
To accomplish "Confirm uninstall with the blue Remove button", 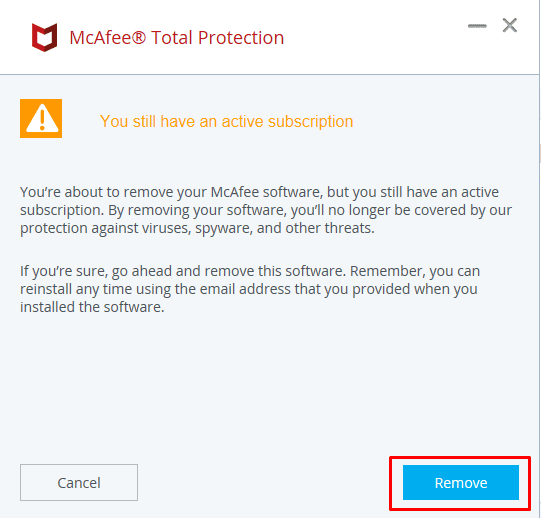I will [461, 482].
